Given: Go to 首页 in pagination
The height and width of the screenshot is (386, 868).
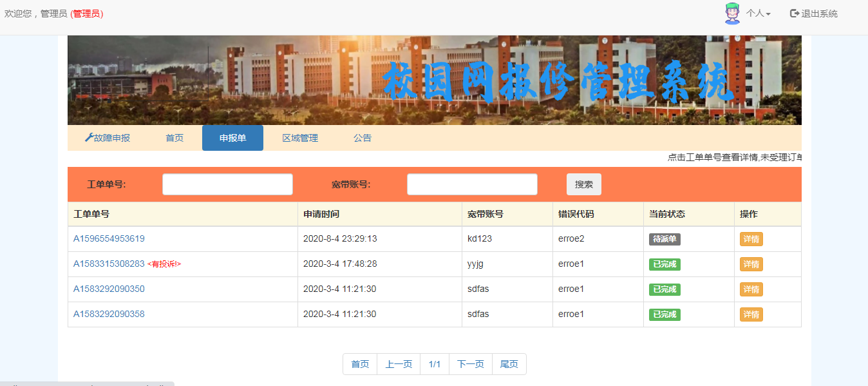Looking at the screenshot, I should [x=360, y=364].
